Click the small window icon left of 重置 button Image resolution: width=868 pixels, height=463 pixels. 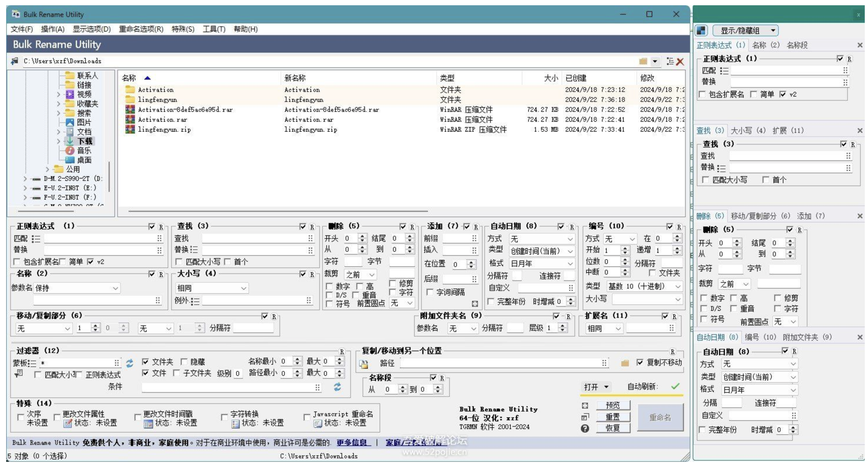(x=585, y=417)
